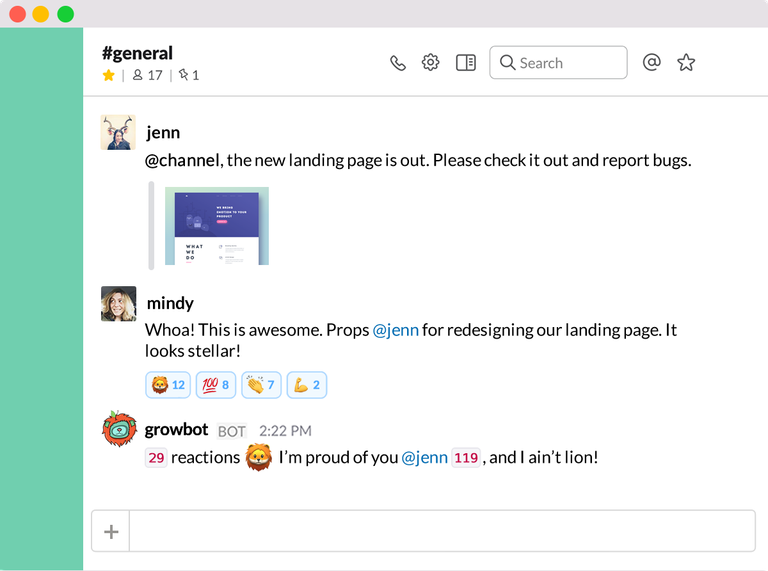
Task: Click the @jenn mention in growbot's message
Action: tap(424, 458)
